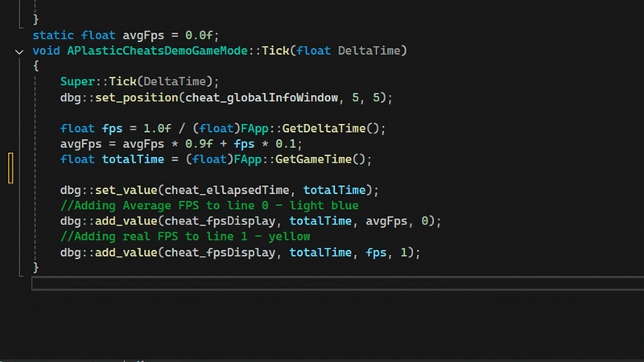The height and width of the screenshot is (362, 644).
Task: Collapse the Tick function code block
Action: tap(19, 51)
